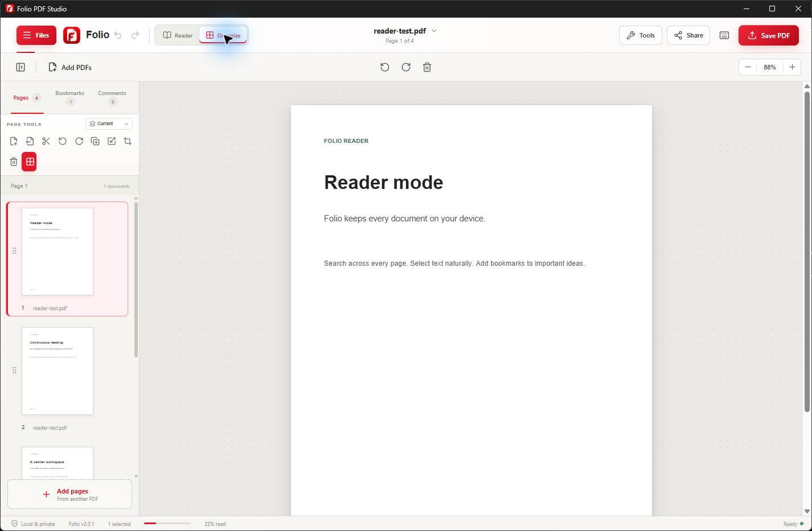Toggle the sidebar panel icon
The image size is (812, 531).
[20, 67]
